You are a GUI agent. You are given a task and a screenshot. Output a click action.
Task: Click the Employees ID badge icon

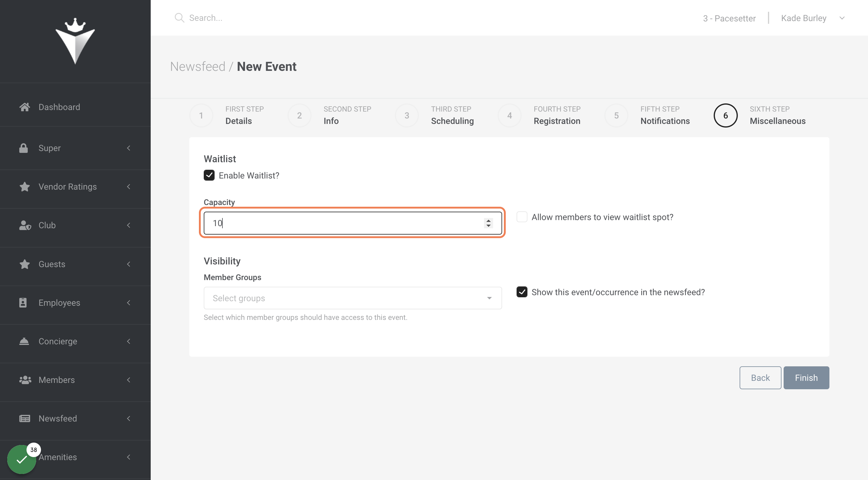23,303
